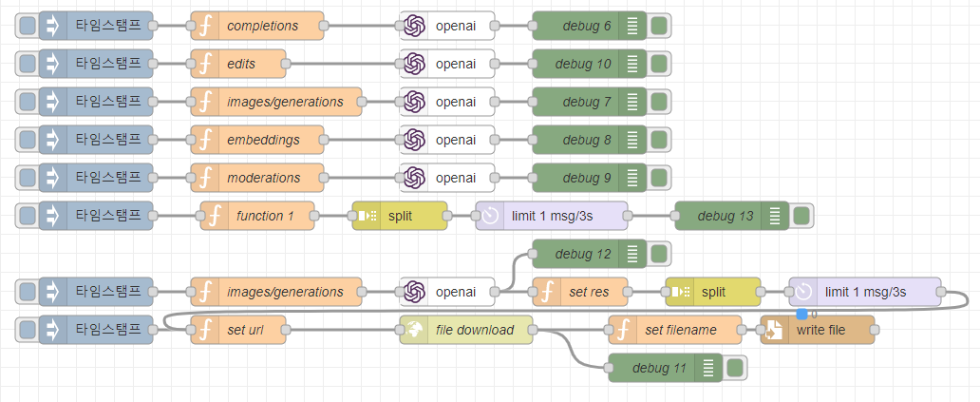Screen dimensions: 980x402
Task: Select the set filename function node
Action: (684, 330)
